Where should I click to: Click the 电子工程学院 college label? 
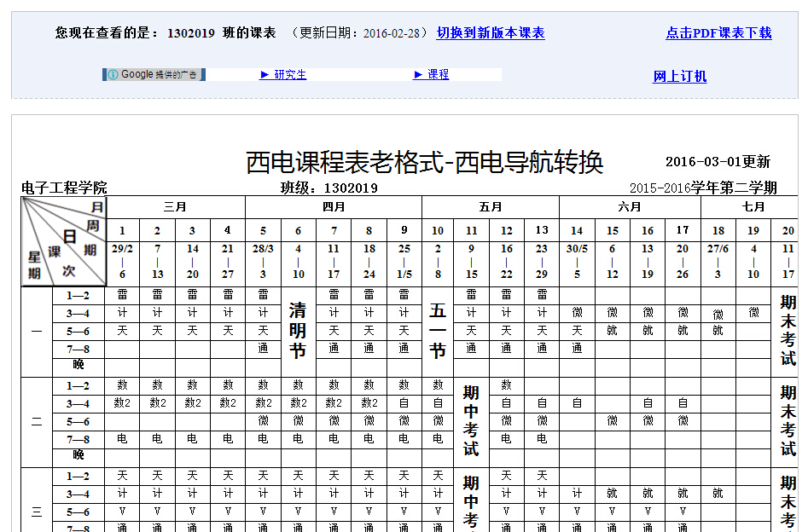[64, 188]
